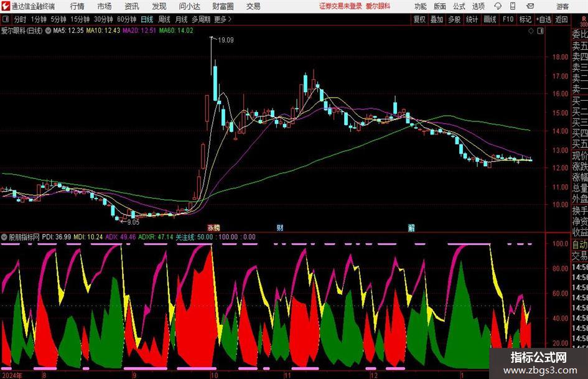
Task: Switch to 30分钟 period tab
Action: click(103, 19)
